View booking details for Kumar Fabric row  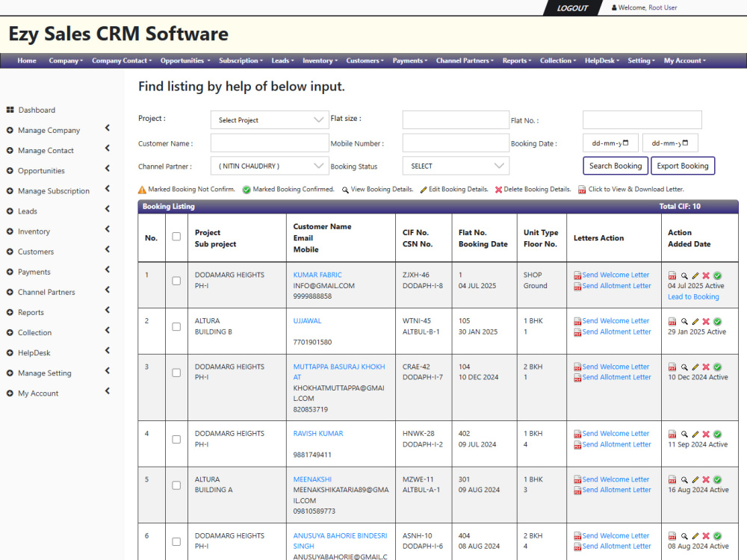click(684, 276)
